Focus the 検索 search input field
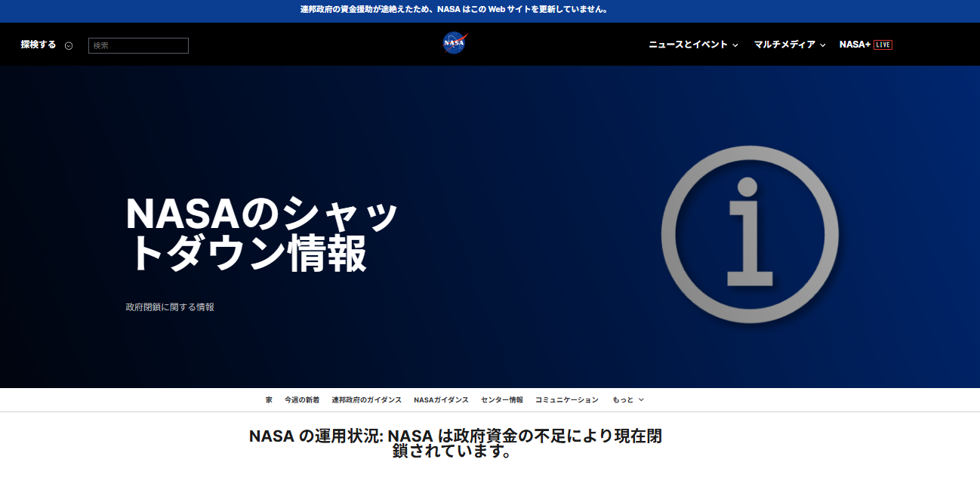The height and width of the screenshot is (490, 980). point(138,45)
